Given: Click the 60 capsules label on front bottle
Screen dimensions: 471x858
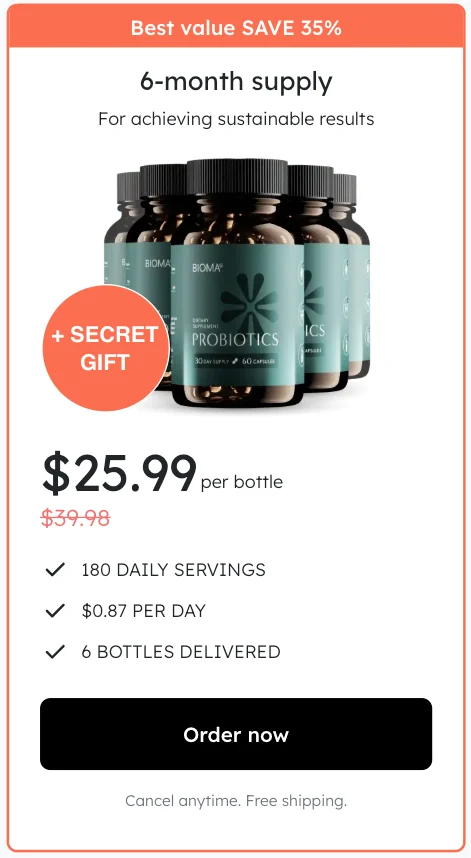Looking at the screenshot, I should [x=259, y=362].
